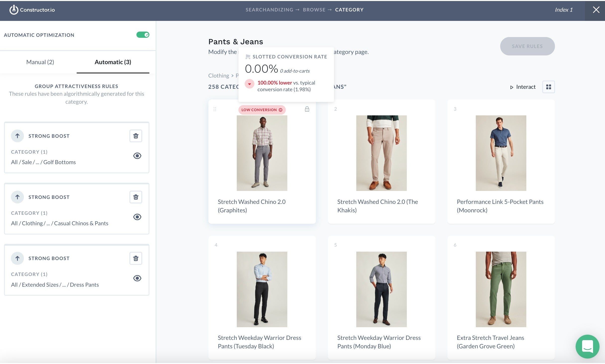Switch to the Manual (2) tab
The image size is (605, 364).
(x=40, y=62)
